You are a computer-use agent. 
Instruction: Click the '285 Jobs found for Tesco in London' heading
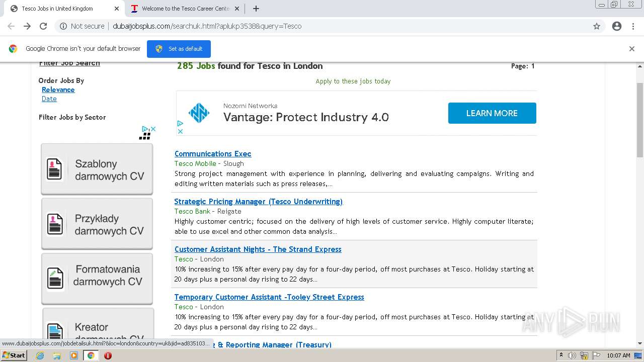pyautogui.click(x=250, y=66)
